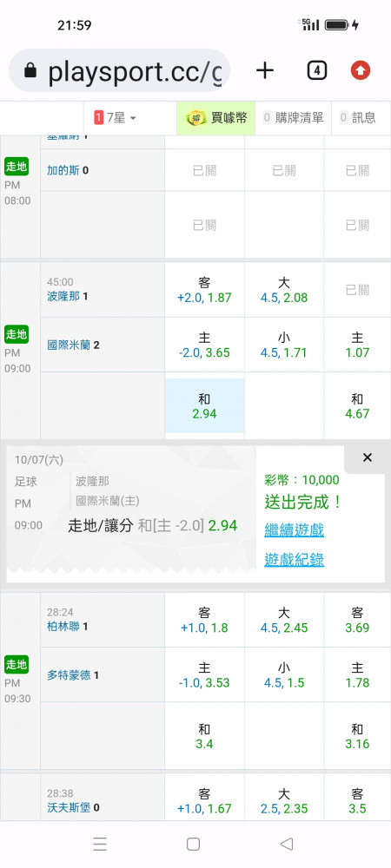The width and height of the screenshot is (391, 868).
Task: Open the 訊息 tab
Action: pyautogui.click(x=358, y=117)
